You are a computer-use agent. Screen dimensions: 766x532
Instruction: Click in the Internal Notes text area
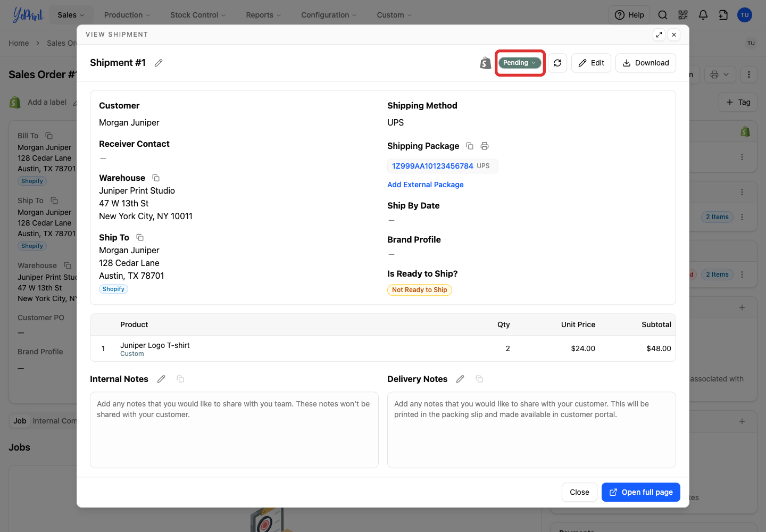coord(234,430)
